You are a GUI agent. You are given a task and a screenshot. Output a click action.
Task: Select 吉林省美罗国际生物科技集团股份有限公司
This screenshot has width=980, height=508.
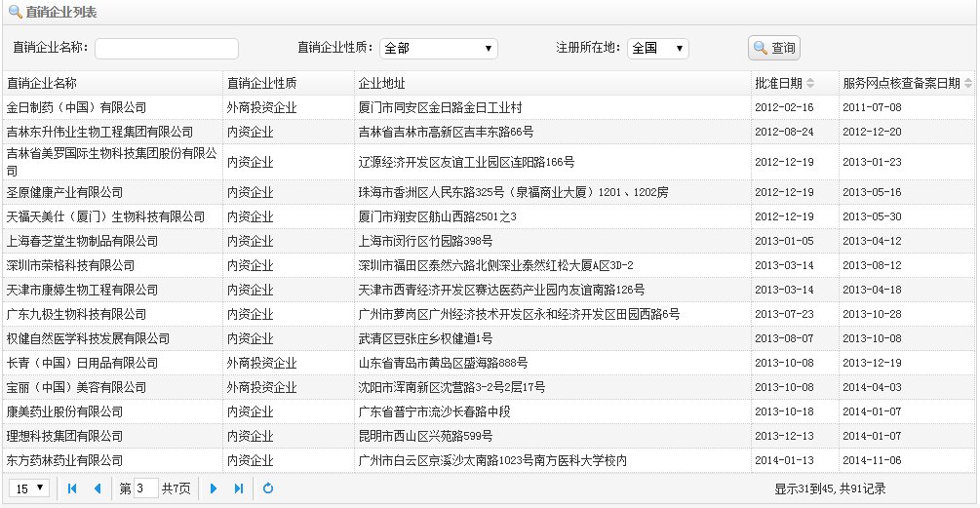112,162
